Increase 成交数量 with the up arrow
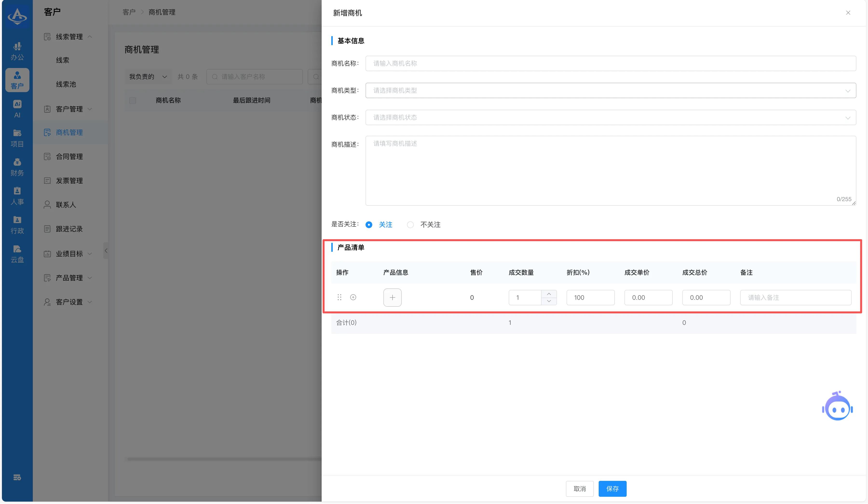 click(x=549, y=294)
